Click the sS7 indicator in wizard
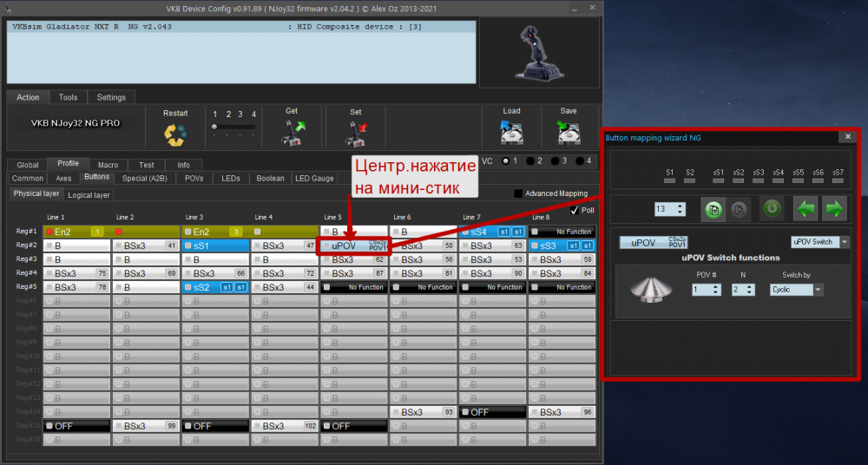868x465 pixels. point(838,180)
